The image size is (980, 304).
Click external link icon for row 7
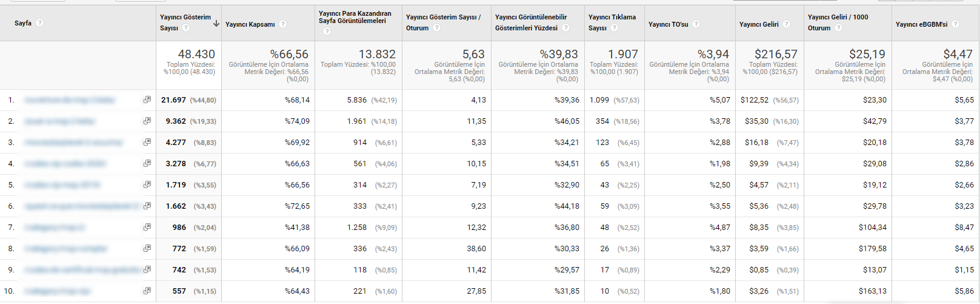tap(147, 227)
